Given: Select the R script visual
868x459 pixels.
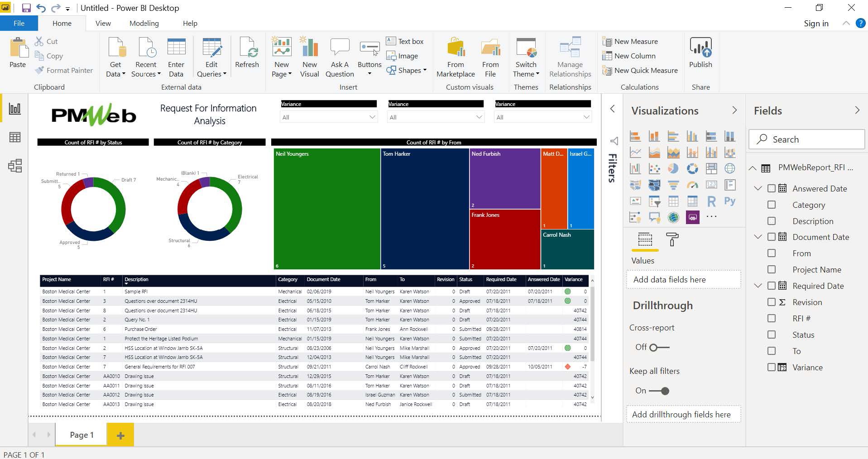Looking at the screenshot, I should coord(711,201).
